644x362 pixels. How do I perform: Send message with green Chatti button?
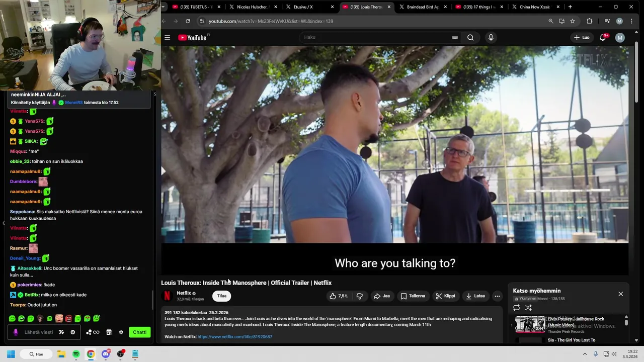(140, 332)
